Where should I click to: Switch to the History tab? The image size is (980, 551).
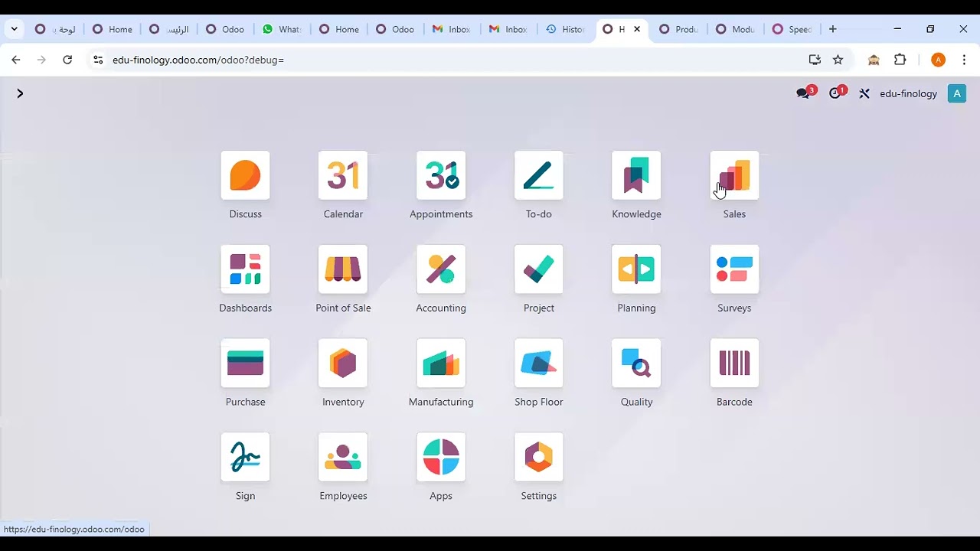point(565,29)
